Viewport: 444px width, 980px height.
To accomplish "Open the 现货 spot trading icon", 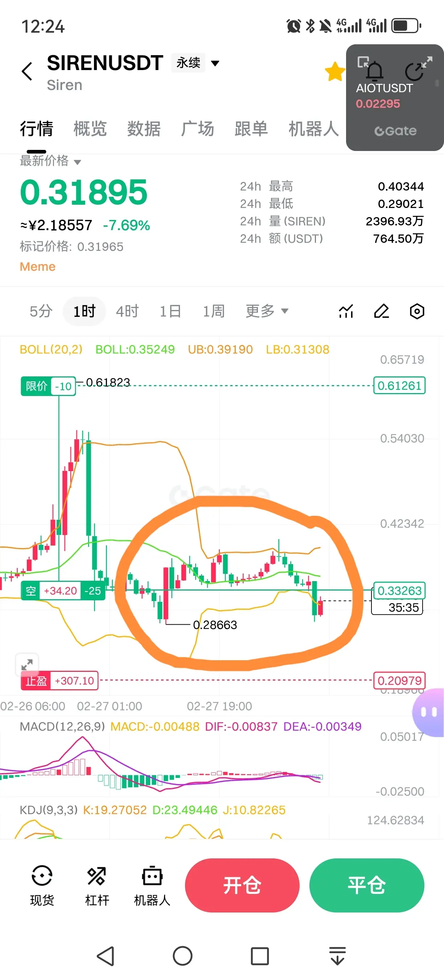I will click(x=42, y=886).
